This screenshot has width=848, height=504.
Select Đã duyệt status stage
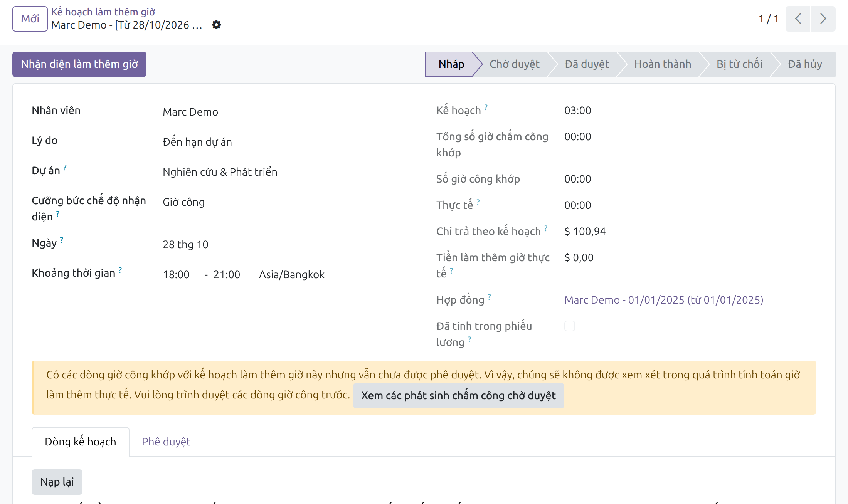pos(587,64)
